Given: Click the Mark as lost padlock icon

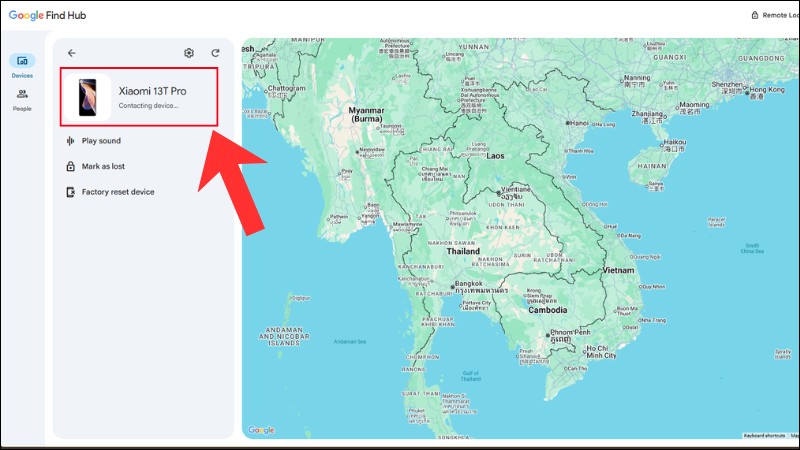Looking at the screenshot, I should click(x=70, y=166).
